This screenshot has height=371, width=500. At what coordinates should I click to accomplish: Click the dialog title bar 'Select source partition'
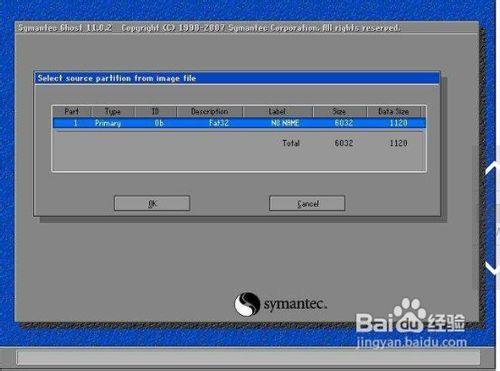tap(237, 78)
